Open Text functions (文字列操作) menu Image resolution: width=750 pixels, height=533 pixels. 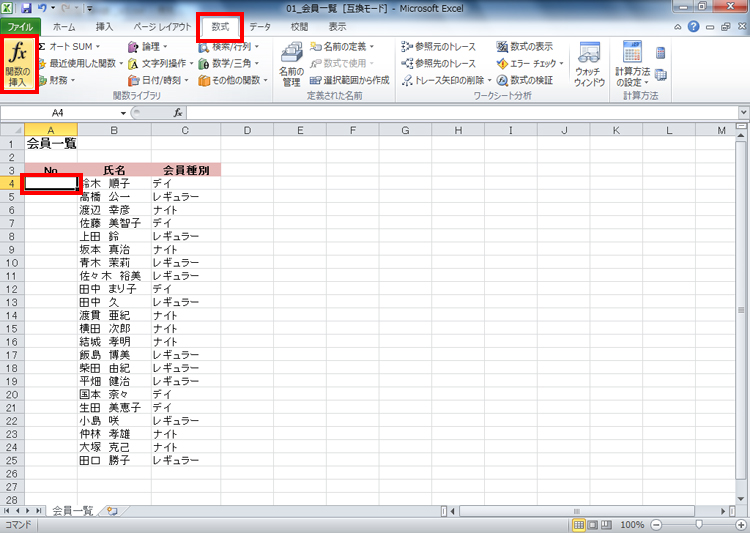click(161, 63)
